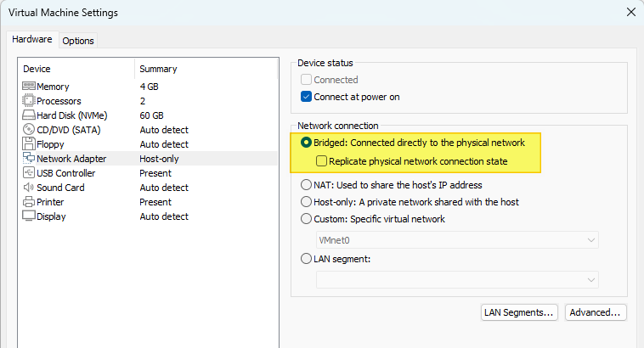Click USB Controller's Present summary
This screenshot has height=348, width=644.
(155, 173)
